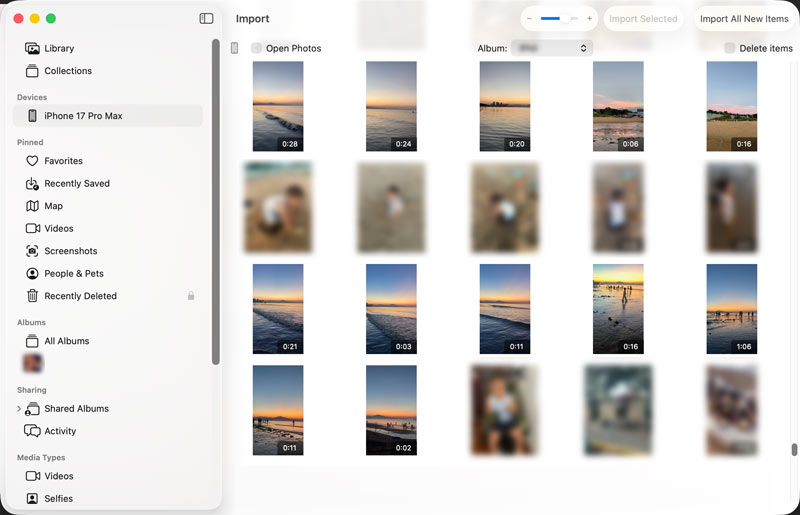Select the third-row 0:16 people-on-beach video
Viewport: 800px width, 515px height.
[618, 309]
